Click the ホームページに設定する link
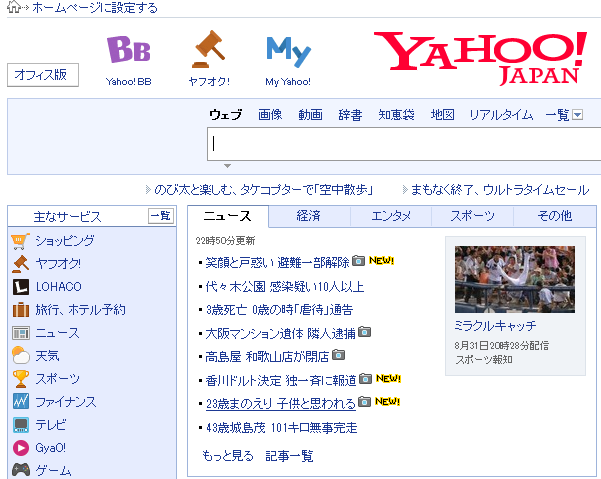This screenshot has width=601, height=479. pos(95,8)
